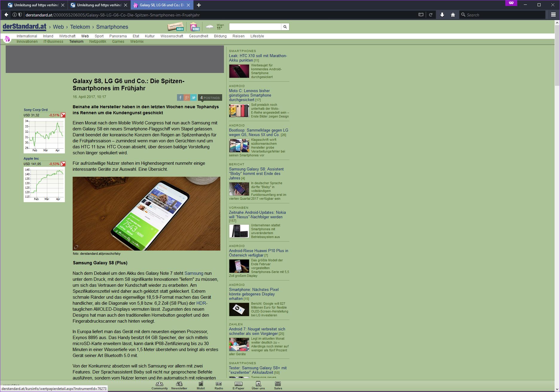Image resolution: width=560 pixels, height=392 pixels.
Task: Select the Games submenu item
Action: tap(118, 42)
